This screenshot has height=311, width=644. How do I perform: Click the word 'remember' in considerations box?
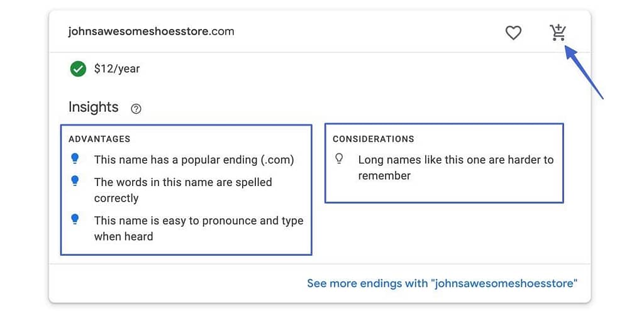(384, 176)
